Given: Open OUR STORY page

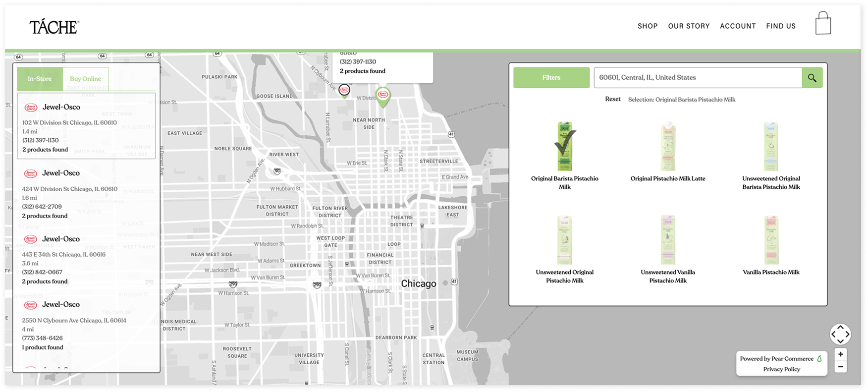Looking at the screenshot, I should (x=689, y=26).
